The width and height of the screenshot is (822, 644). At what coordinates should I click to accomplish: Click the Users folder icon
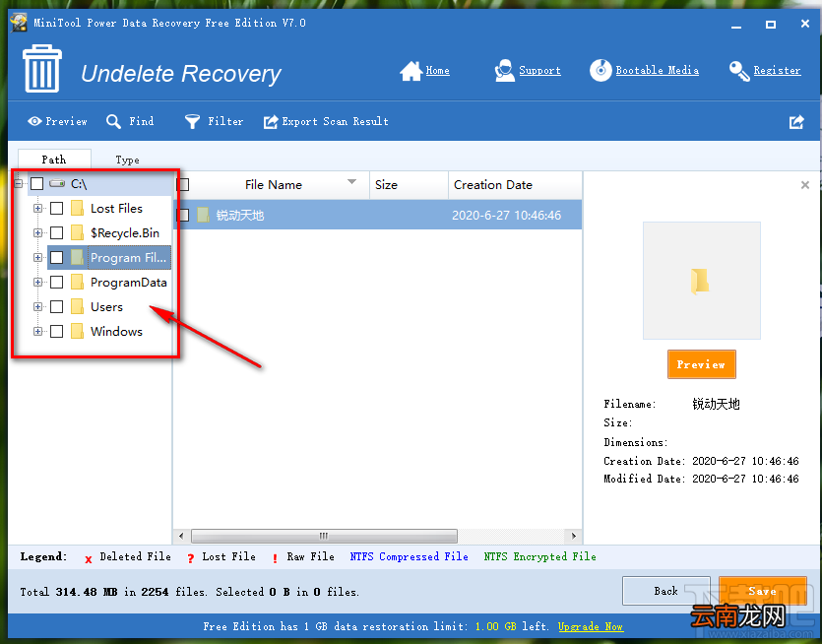point(77,307)
